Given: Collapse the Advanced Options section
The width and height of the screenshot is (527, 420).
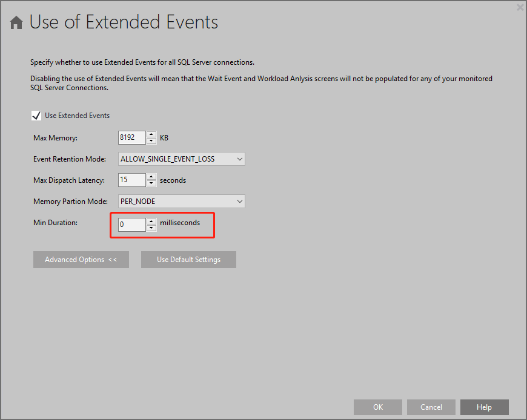Looking at the screenshot, I should coord(81,260).
